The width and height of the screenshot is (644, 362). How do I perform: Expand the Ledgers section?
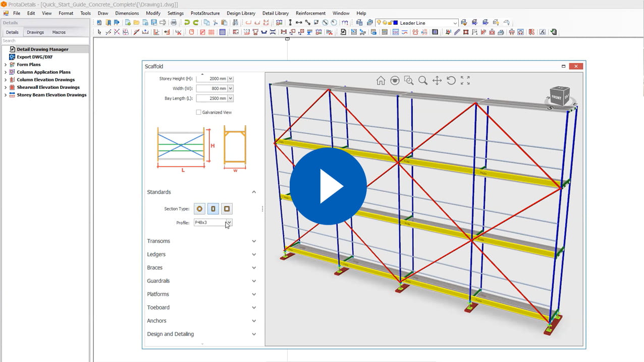(254, 254)
